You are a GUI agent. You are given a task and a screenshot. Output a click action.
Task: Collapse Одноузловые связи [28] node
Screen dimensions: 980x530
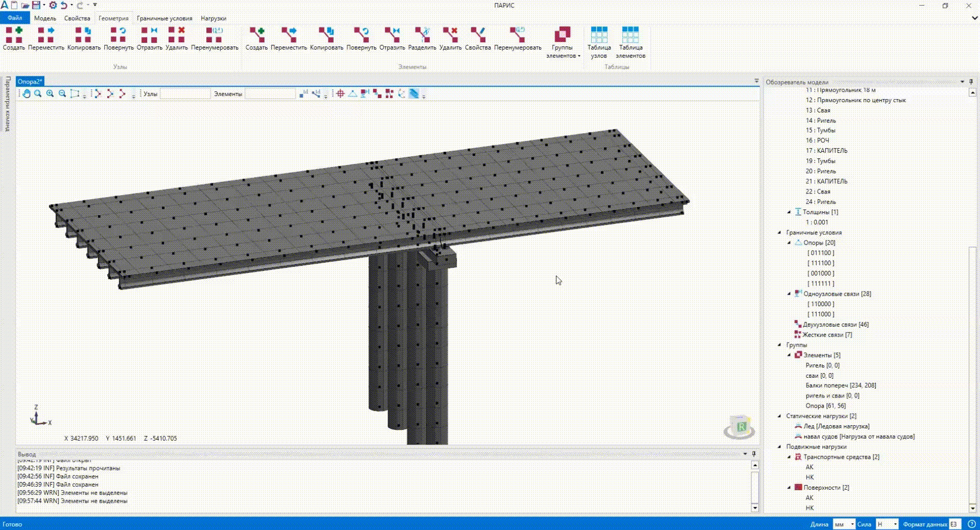point(789,294)
